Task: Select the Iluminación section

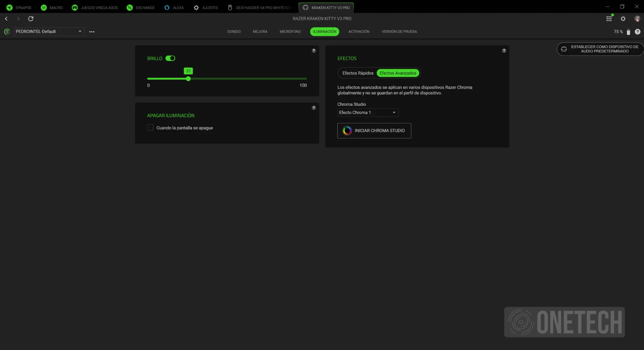Action: coord(324,32)
